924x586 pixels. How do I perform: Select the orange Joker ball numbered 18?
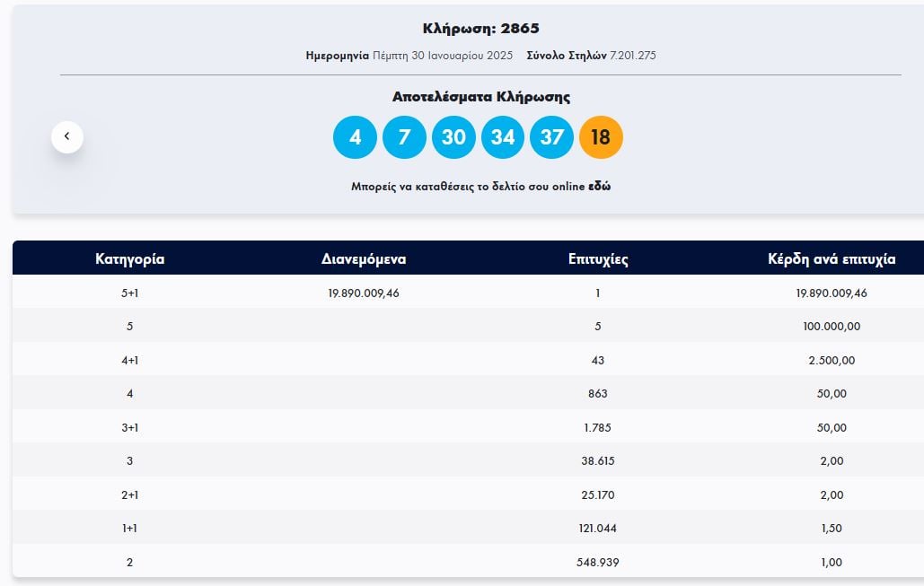tap(601, 137)
